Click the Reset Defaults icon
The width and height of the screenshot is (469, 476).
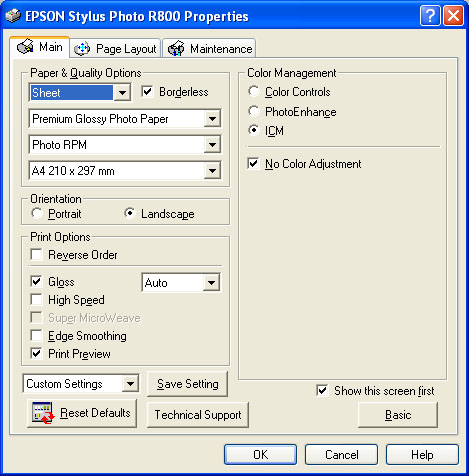click(x=43, y=413)
